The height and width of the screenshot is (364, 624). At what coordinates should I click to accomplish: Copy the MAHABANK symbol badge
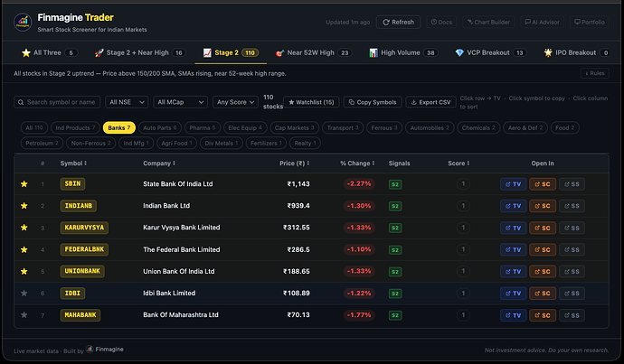pyautogui.click(x=80, y=315)
